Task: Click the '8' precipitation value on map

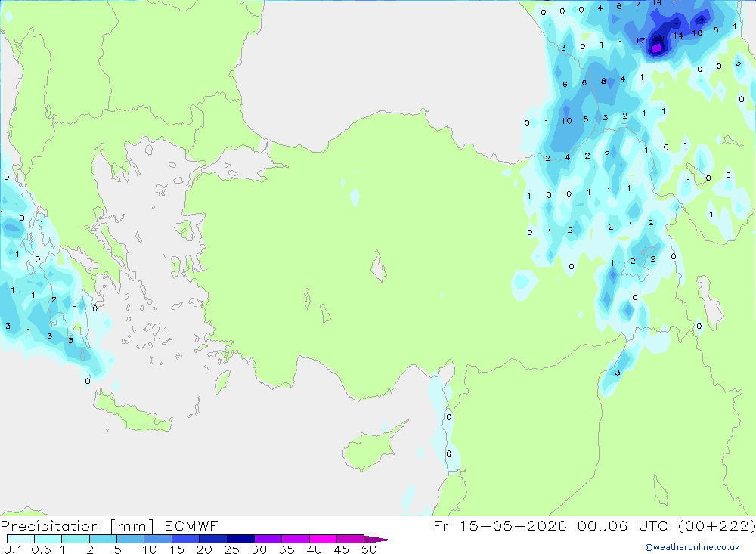Action: pyautogui.click(x=603, y=81)
